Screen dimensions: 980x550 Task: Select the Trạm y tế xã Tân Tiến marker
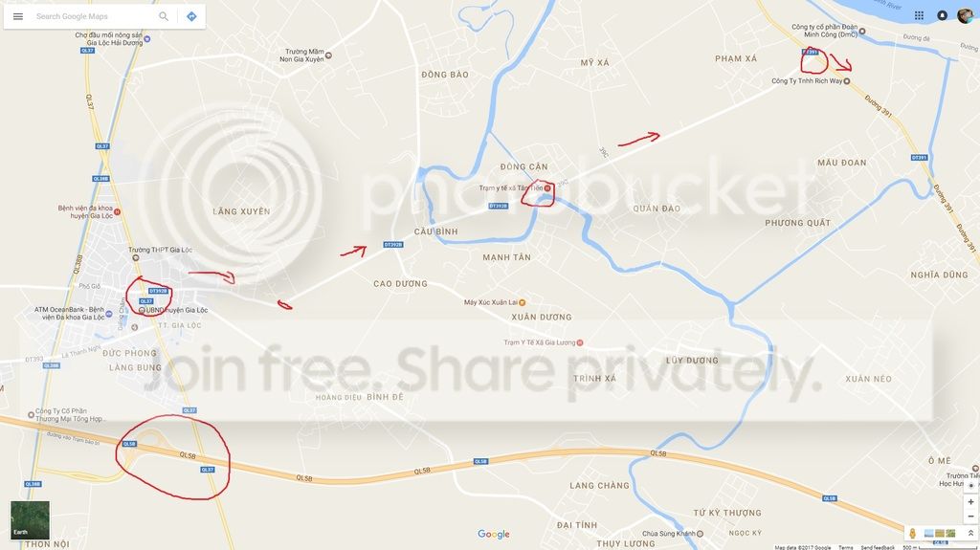pos(547,187)
